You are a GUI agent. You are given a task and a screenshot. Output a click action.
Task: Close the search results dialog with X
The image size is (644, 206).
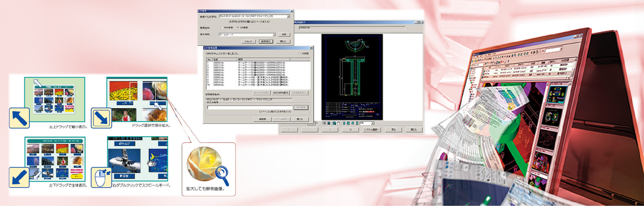pos(311,48)
